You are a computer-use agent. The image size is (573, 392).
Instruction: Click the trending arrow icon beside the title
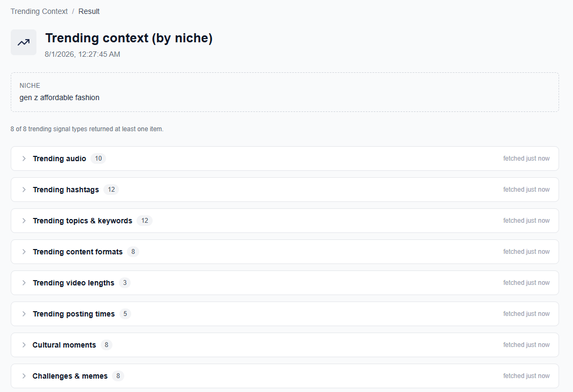[x=24, y=42]
